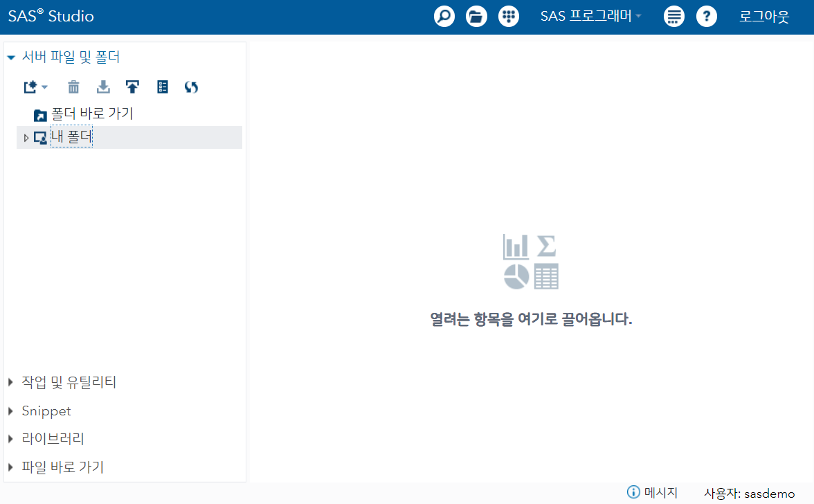Open the search tool in top bar
814x504 pixels.
tap(444, 16)
